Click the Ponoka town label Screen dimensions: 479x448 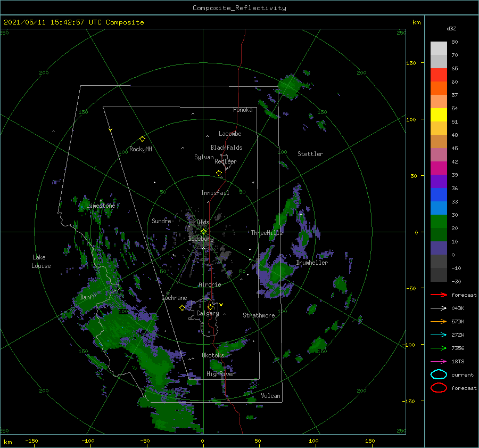pos(243,110)
